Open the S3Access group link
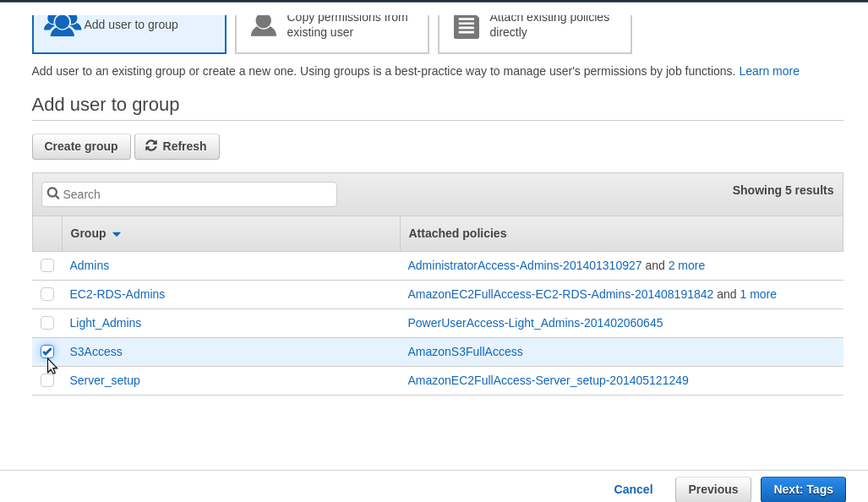This screenshot has height=502, width=868. [x=96, y=352]
